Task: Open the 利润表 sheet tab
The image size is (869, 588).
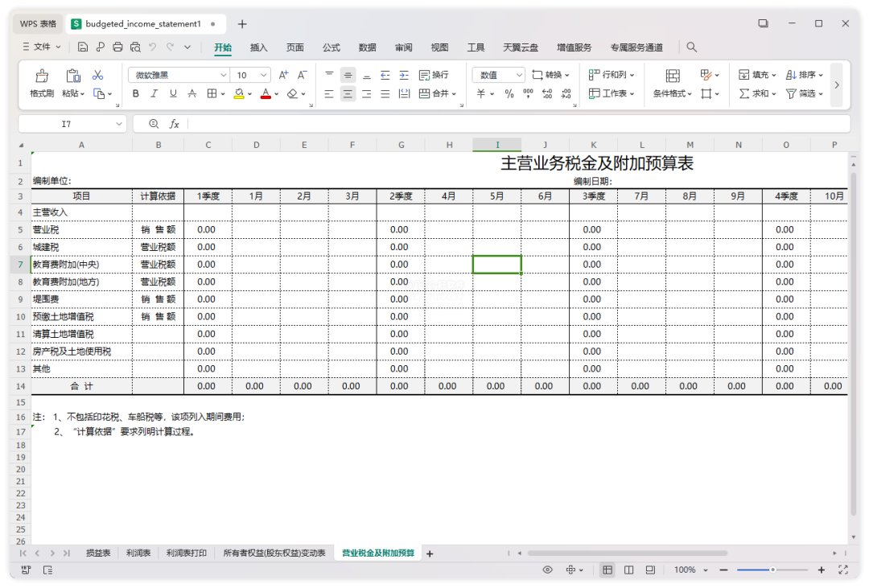Action: (x=138, y=553)
